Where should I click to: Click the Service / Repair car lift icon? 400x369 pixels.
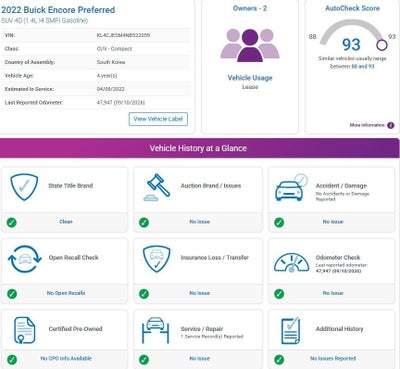pos(155,330)
